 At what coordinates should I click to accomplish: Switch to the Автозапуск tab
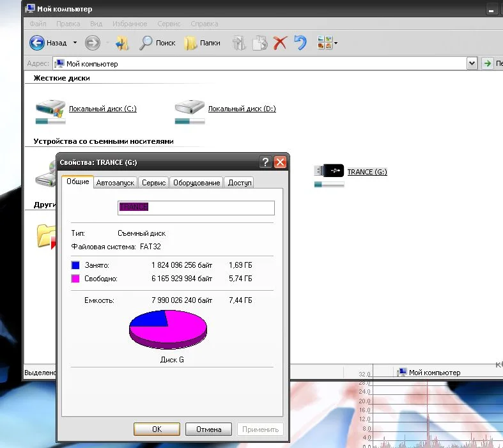(x=115, y=183)
